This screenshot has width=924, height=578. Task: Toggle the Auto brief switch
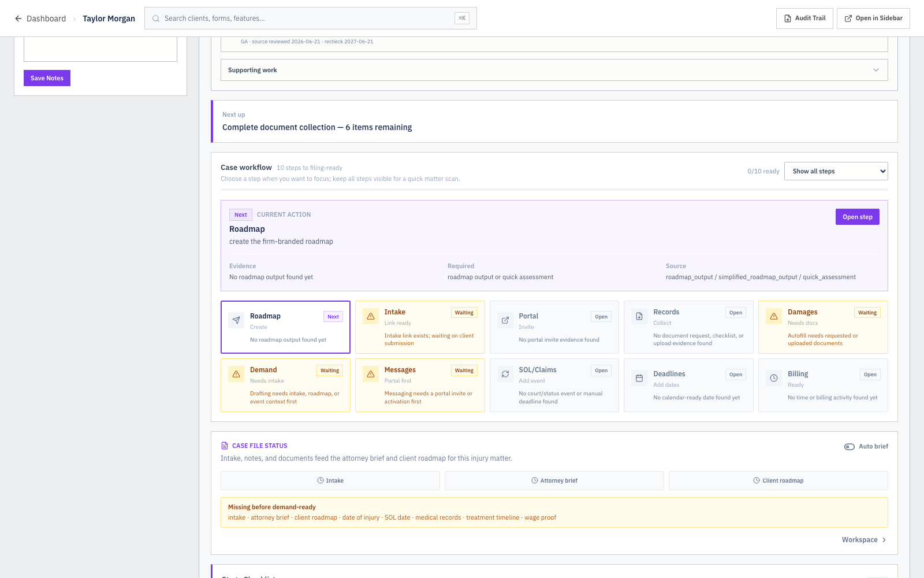[850, 447]
